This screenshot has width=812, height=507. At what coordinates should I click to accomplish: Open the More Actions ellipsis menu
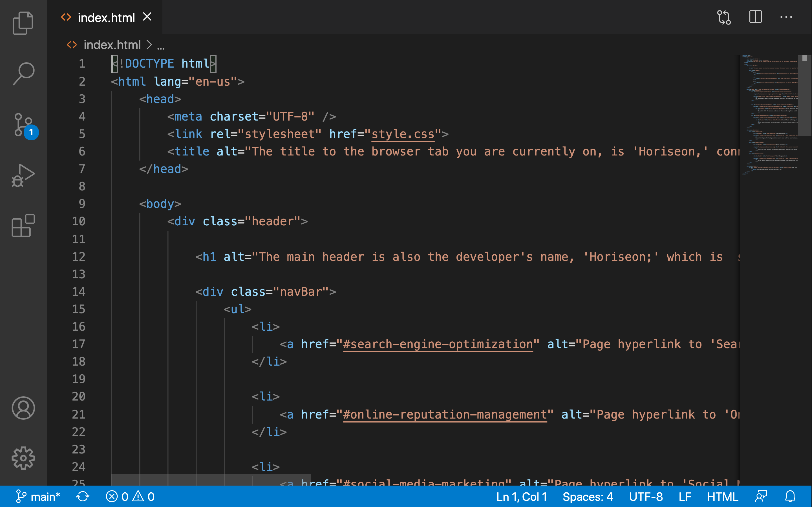[x=786, y=17]
